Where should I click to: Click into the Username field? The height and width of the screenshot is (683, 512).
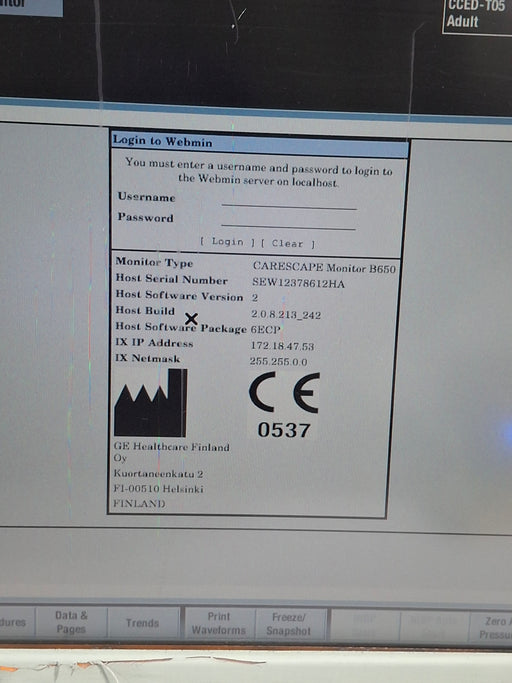point(289,202)
